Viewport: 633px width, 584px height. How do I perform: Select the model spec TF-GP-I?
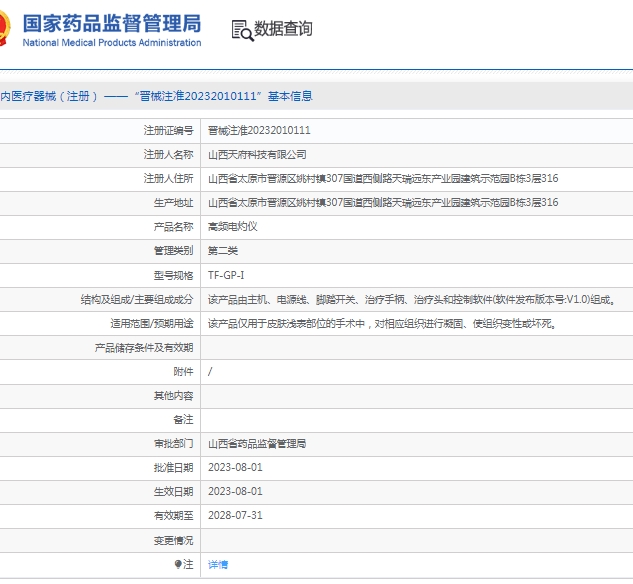click(226, 275)
